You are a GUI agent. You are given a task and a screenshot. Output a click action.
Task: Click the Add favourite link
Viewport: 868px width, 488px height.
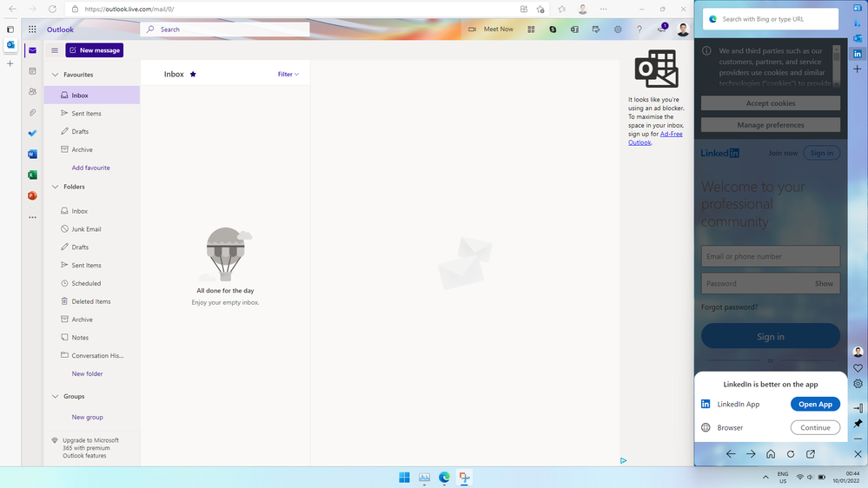point(90,168)
